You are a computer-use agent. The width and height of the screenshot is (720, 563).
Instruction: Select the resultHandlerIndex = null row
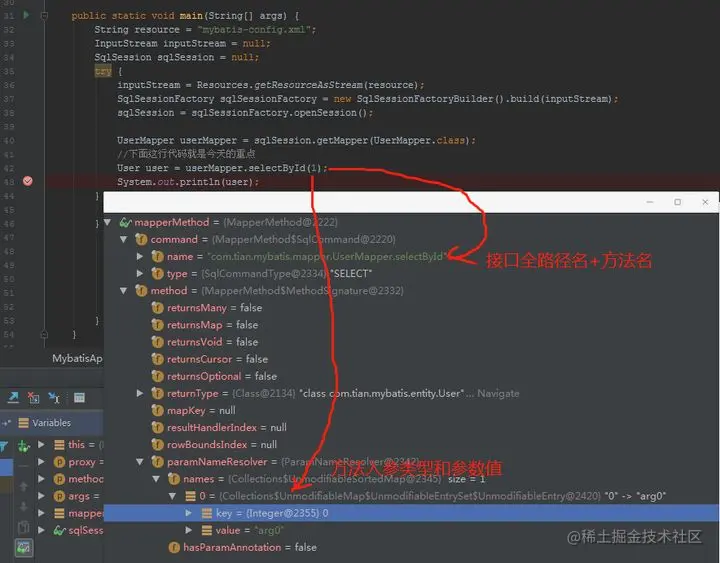point(411,428)
